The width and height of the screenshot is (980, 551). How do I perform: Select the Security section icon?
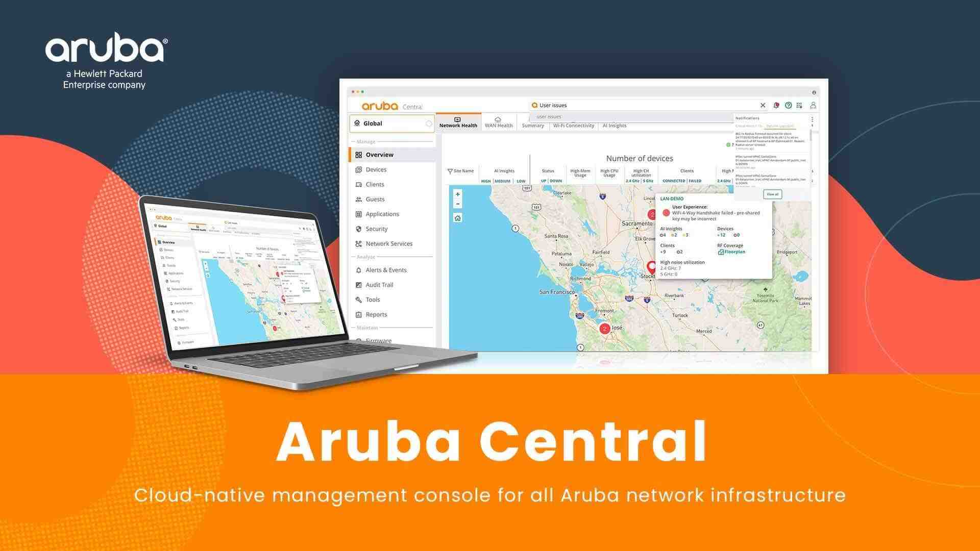point(357,228)
